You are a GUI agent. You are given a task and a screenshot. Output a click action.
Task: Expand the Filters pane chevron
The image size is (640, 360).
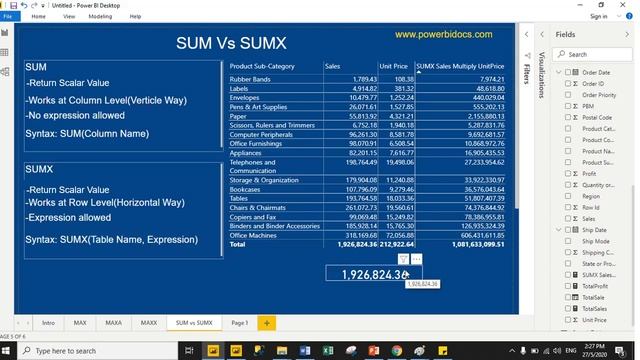527,35
